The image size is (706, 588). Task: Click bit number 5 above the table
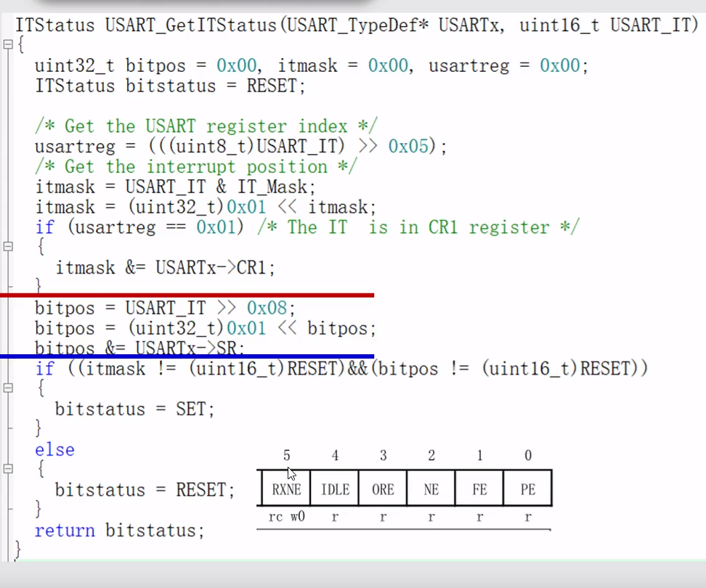tap(286, 455)
